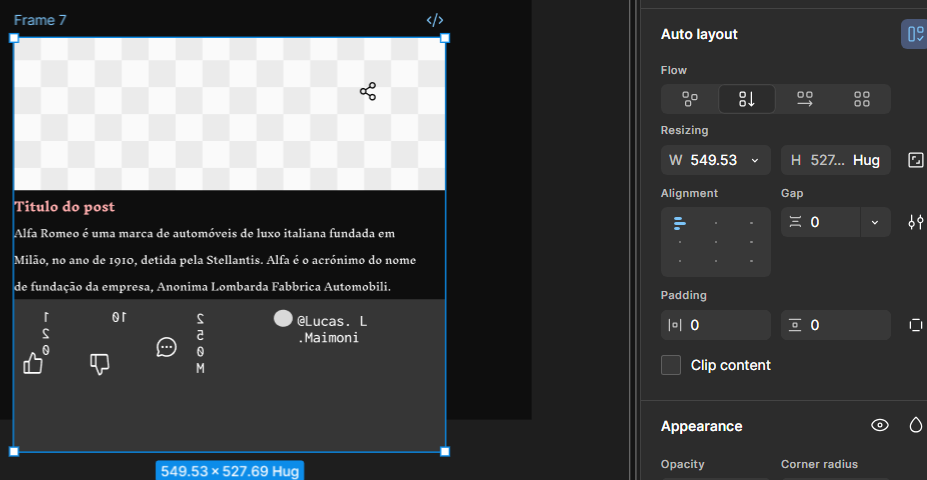
Task: Toggle the Auto layout button in the header
Action: [915, 34]
